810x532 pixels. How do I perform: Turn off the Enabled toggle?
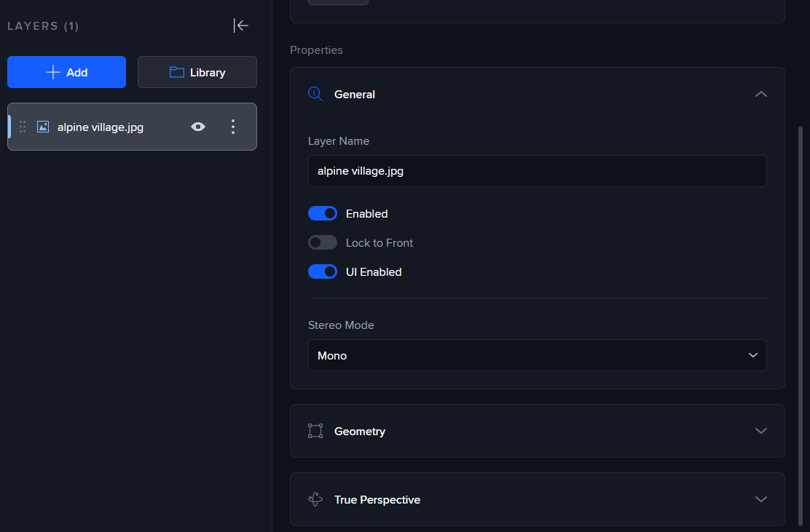(323, 213)
